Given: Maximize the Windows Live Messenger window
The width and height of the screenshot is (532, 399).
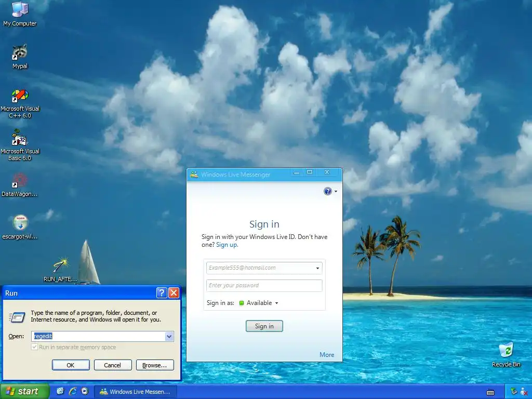Looking at the screenshot, I should tap(310, 172).
